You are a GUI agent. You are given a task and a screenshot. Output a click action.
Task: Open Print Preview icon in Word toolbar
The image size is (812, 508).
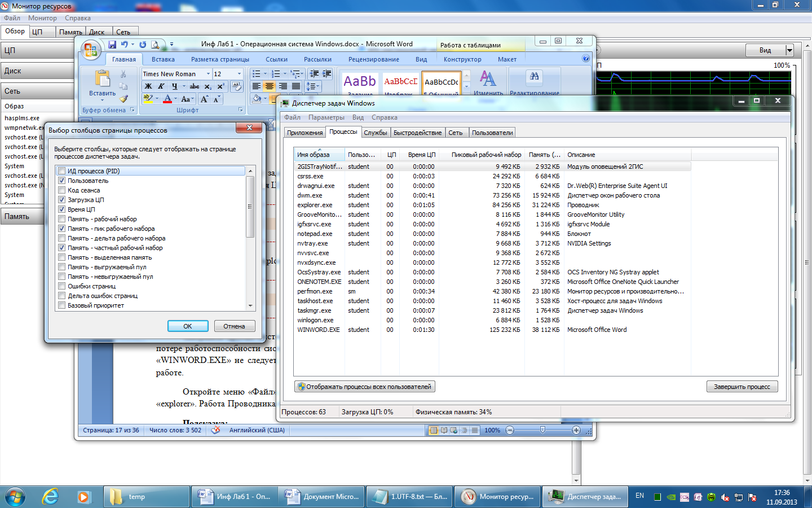point(155,45)
